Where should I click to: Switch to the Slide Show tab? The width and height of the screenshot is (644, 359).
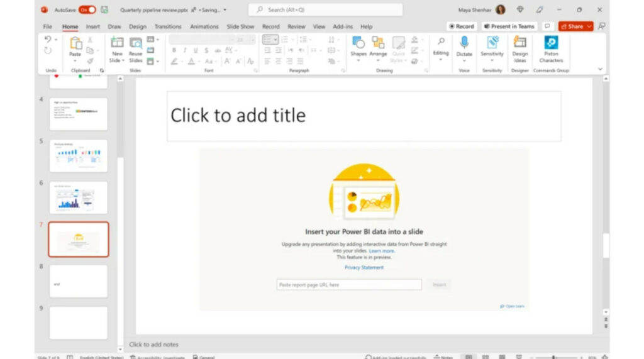240,26
